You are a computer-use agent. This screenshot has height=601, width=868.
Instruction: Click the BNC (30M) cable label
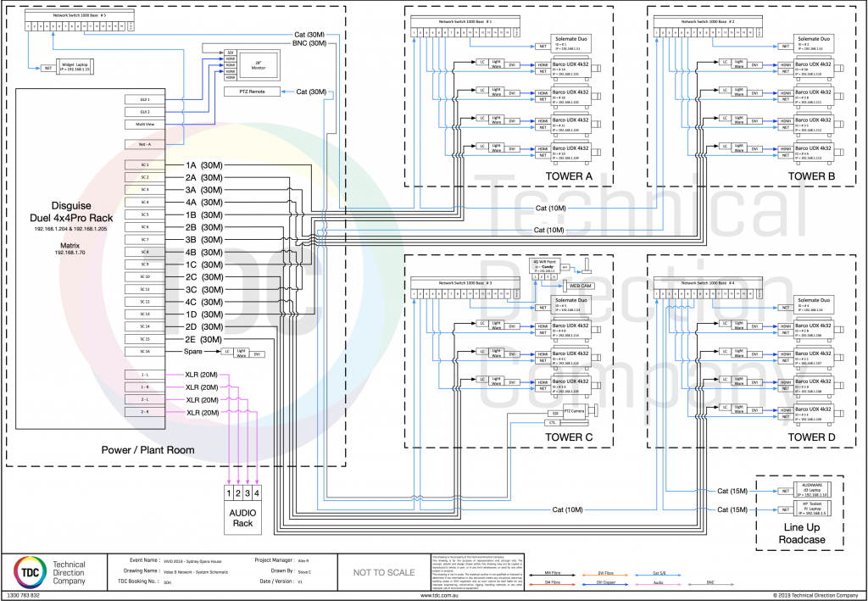309,43
